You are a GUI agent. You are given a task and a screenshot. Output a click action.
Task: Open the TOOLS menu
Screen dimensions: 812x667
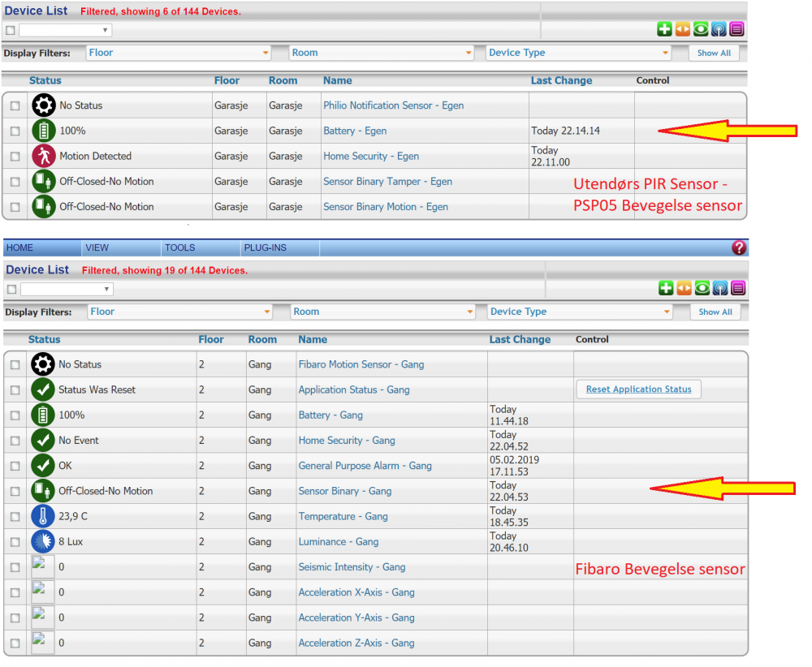(x=179, y=247)
